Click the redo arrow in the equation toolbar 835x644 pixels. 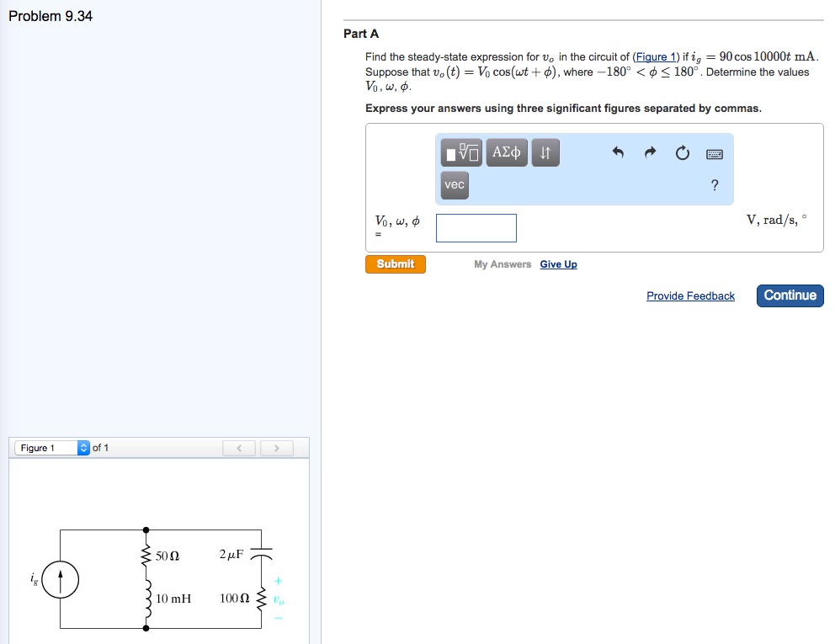650,152
